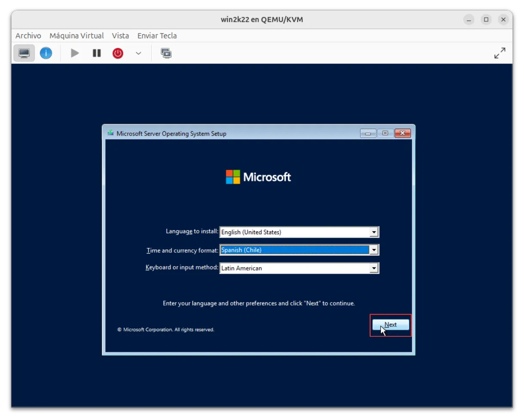Viewport: 524px width, 420px height.
Task: Open the Archivo menu
Action: pyautogui.click(x=28, y=36)
